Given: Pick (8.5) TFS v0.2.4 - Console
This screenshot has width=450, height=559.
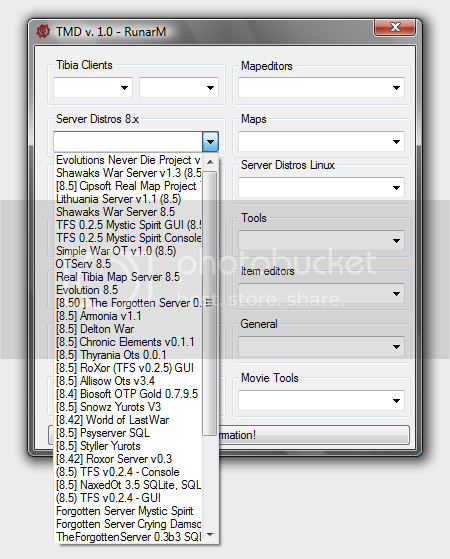Looking at the screenshot, I should [x=128, y=472].
